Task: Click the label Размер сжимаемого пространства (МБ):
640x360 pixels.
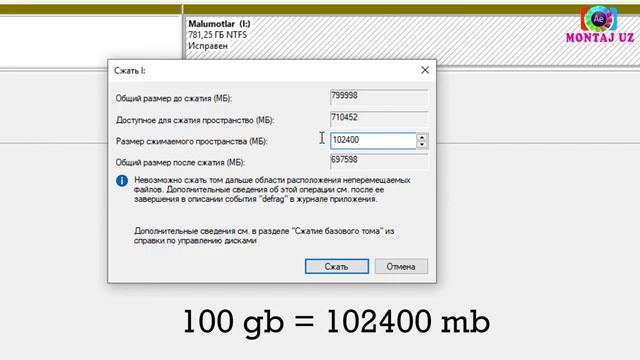Action: [x=191, y=142]
